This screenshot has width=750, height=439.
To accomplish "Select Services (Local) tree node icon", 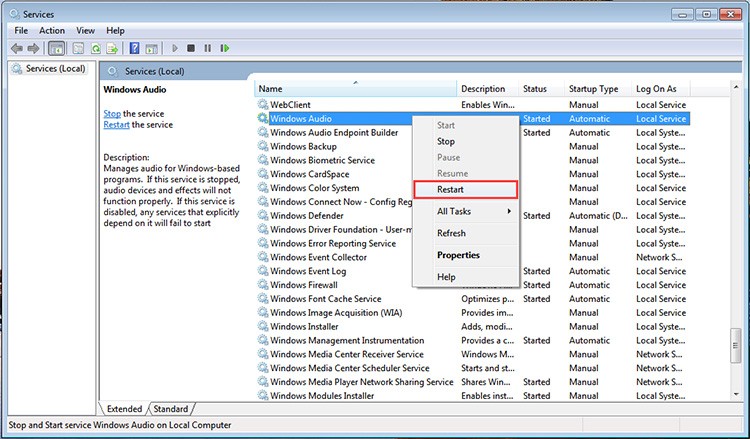I will (17, 69).
